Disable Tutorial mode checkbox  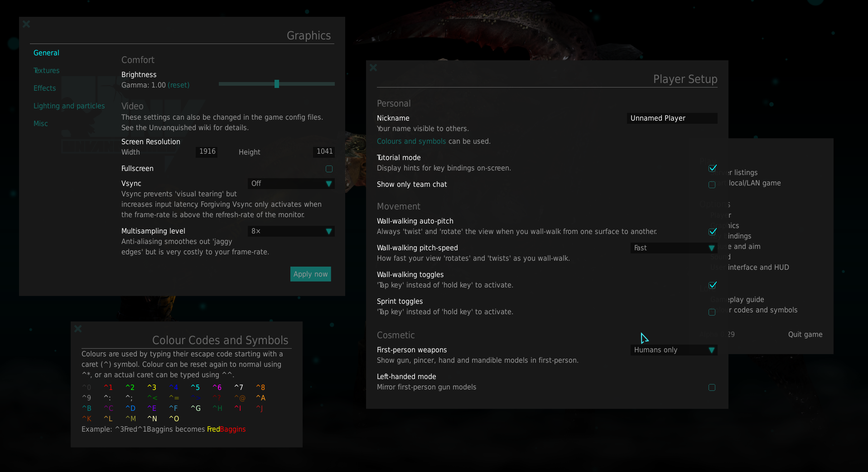712,168
